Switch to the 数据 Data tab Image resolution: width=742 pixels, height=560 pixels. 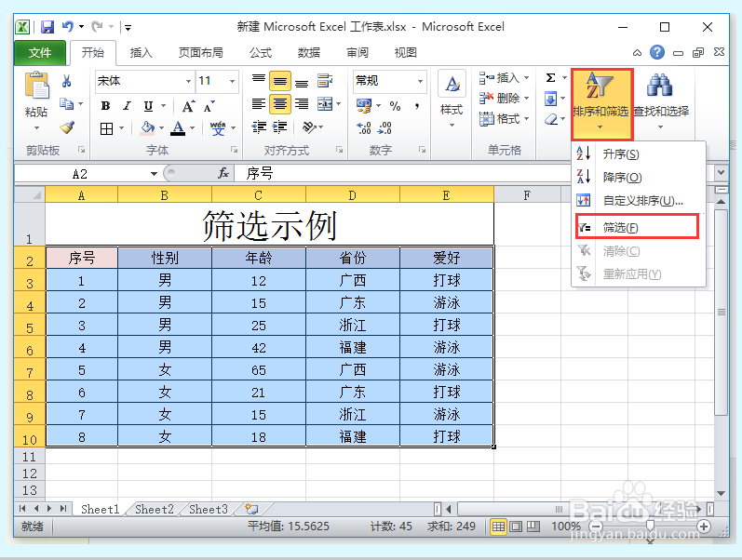pyautogui.click(x=309, y=53)
